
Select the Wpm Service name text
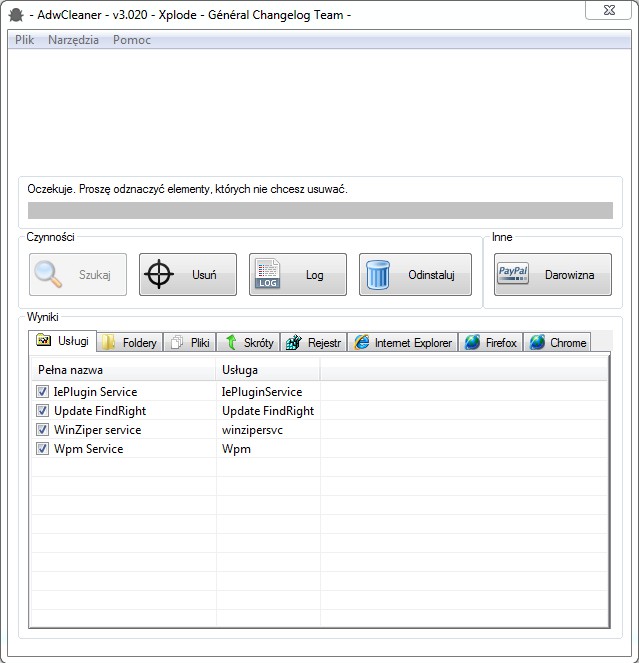pyautogui.click(x=89, y=449)
